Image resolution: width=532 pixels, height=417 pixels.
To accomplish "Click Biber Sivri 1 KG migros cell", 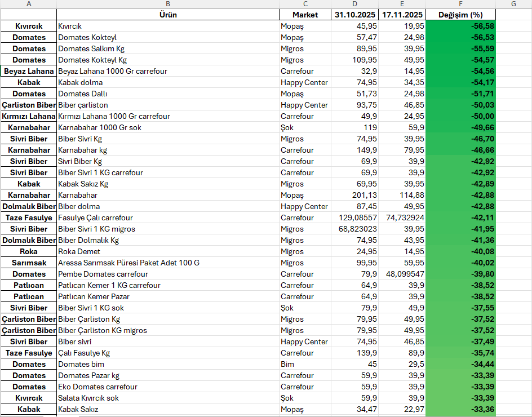I will pos(168,229).
